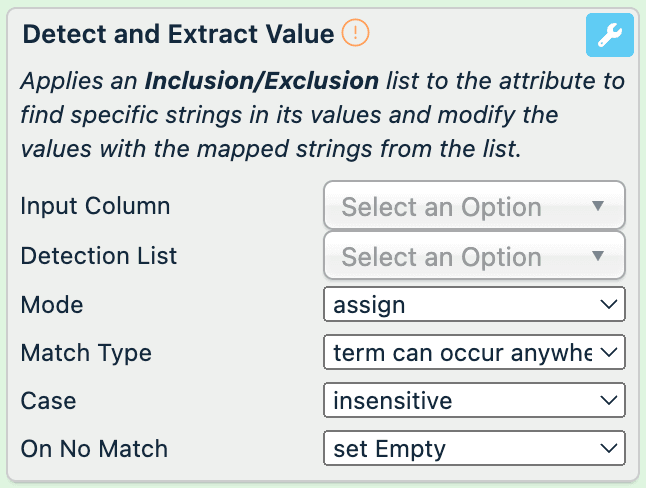Screen dimensions: 646x488
Task: Expand the Mode dropdown showing 'assign'
Action: point(474,304)
